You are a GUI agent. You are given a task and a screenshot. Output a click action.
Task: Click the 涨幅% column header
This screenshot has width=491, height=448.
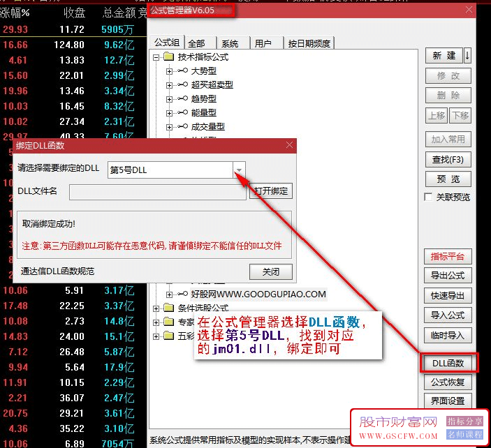pyautogui.click(x=15, y=13)
